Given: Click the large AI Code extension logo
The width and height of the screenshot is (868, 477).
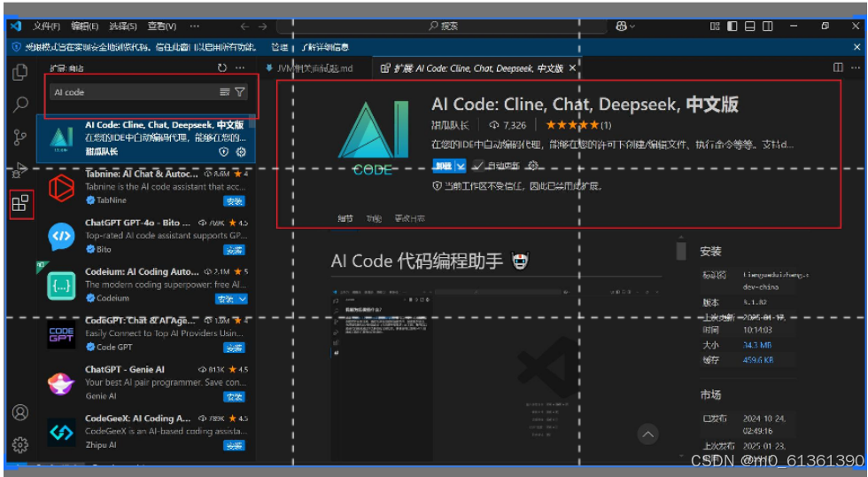Looking at the screenshot, I should click(373, 137).
